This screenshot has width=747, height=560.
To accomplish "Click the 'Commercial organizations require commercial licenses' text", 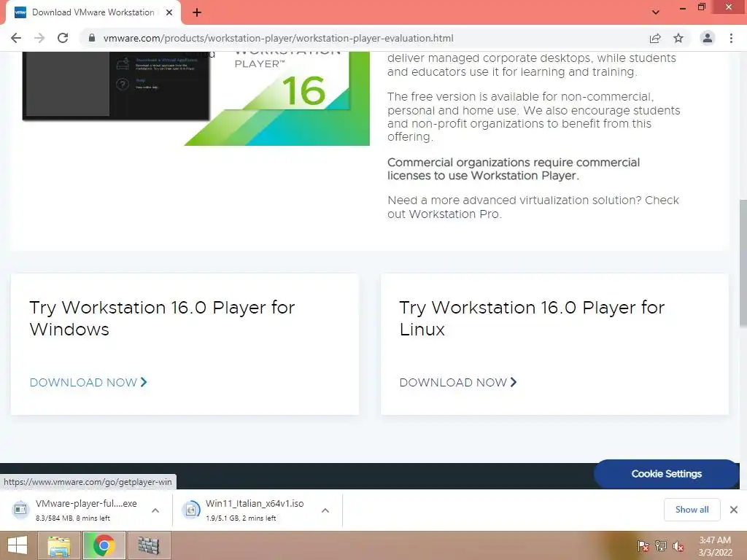I will tap(514, 169).
